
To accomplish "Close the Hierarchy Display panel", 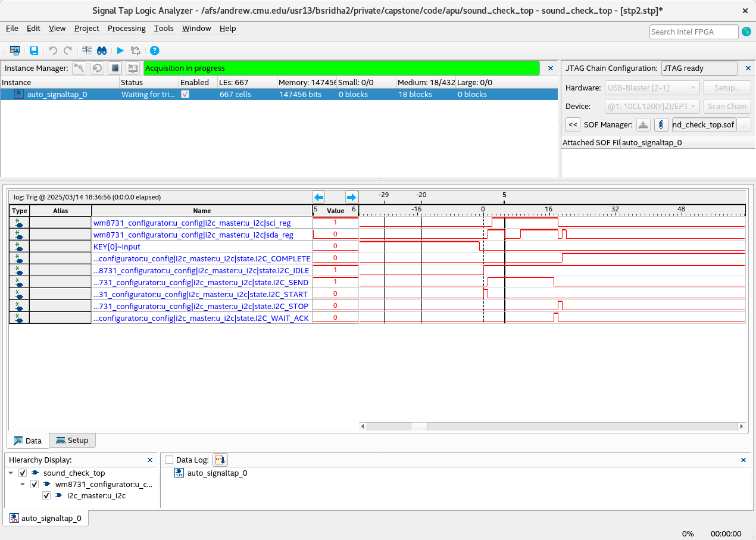I will coord(150,460).
